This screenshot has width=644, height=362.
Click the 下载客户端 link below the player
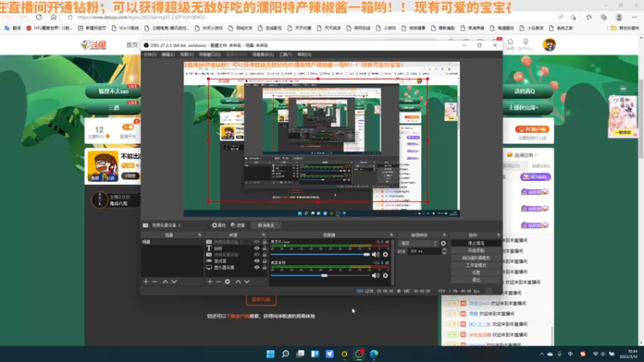point(237,316)
